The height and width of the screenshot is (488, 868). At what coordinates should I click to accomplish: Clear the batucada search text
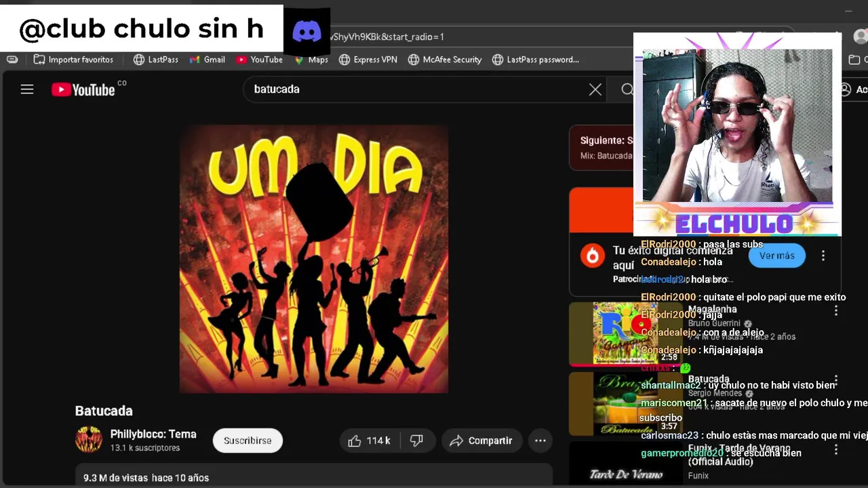coord(595,89)
